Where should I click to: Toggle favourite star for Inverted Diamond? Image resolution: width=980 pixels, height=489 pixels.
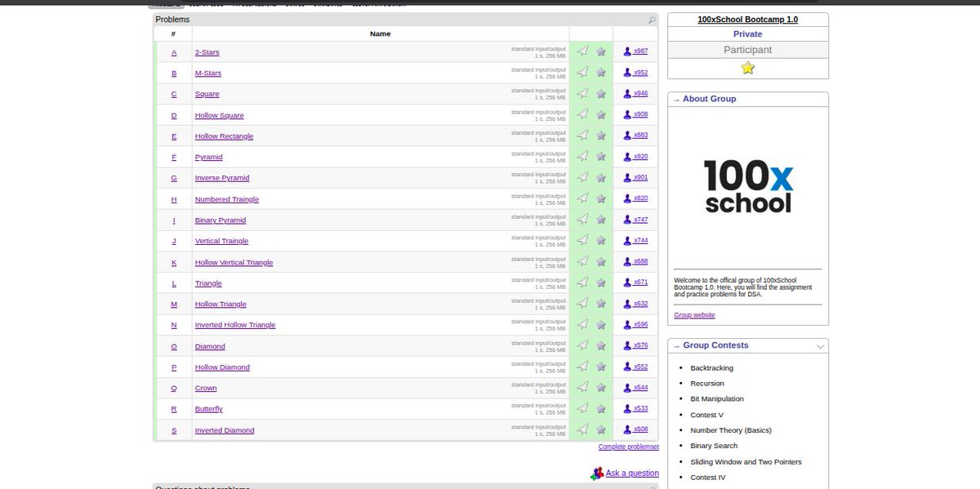tap(601, 429)
